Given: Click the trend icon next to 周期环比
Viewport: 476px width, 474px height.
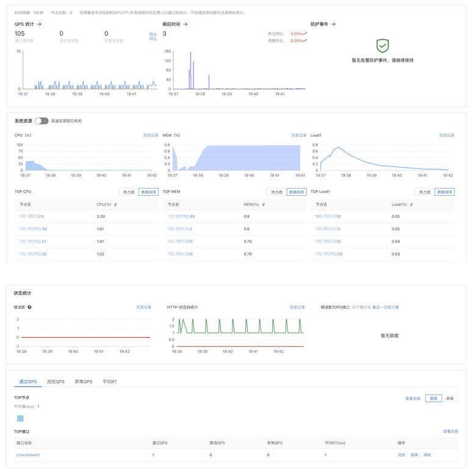Looking at the screenshot, I should pyautogui.click(x=305, y=40).
